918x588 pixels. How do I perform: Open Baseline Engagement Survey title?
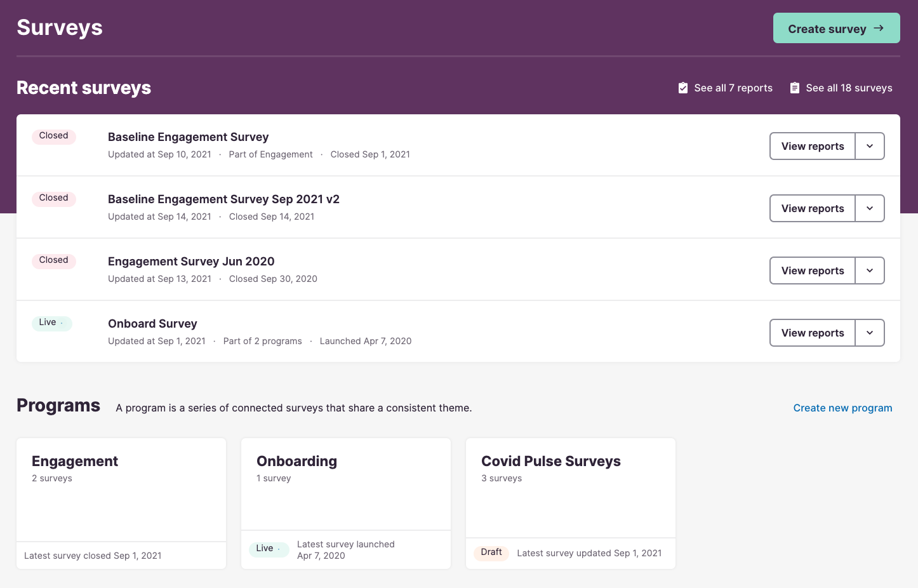188,137
